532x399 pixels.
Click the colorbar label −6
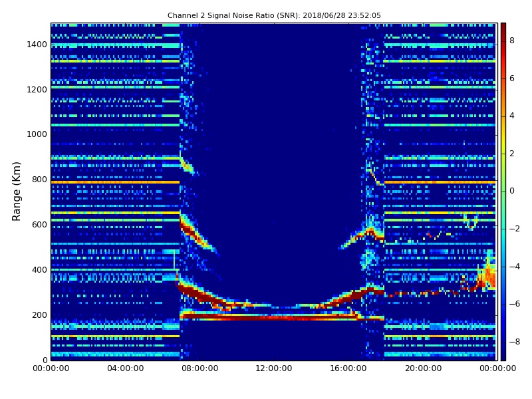[514, 304]
